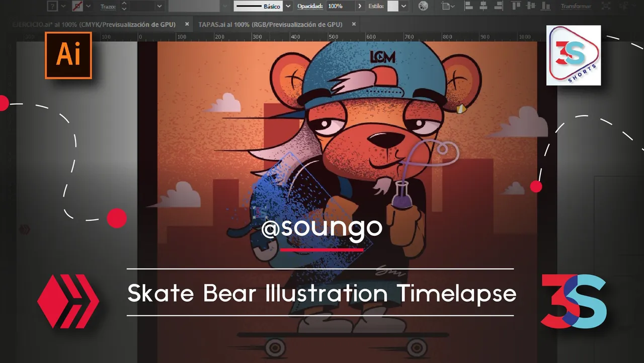Click the red Hive logo
The height and width of the screenshot is (363, 644).
[x=68, y=302]
